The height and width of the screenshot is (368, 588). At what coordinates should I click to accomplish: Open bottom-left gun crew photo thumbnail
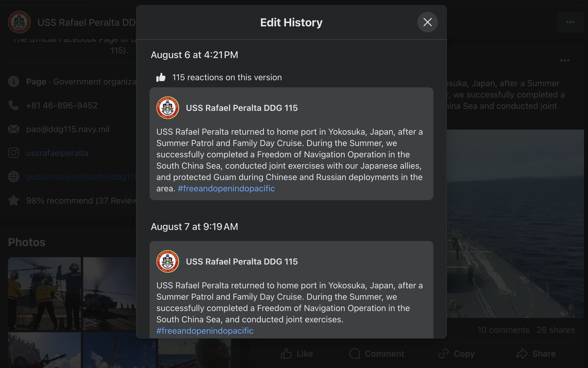coord(44,350)
